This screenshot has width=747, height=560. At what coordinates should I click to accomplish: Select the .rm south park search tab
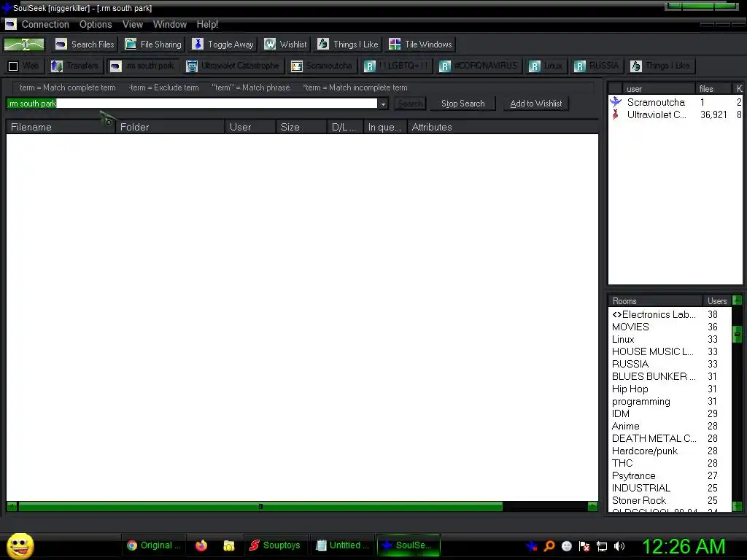tap(142, 66)
